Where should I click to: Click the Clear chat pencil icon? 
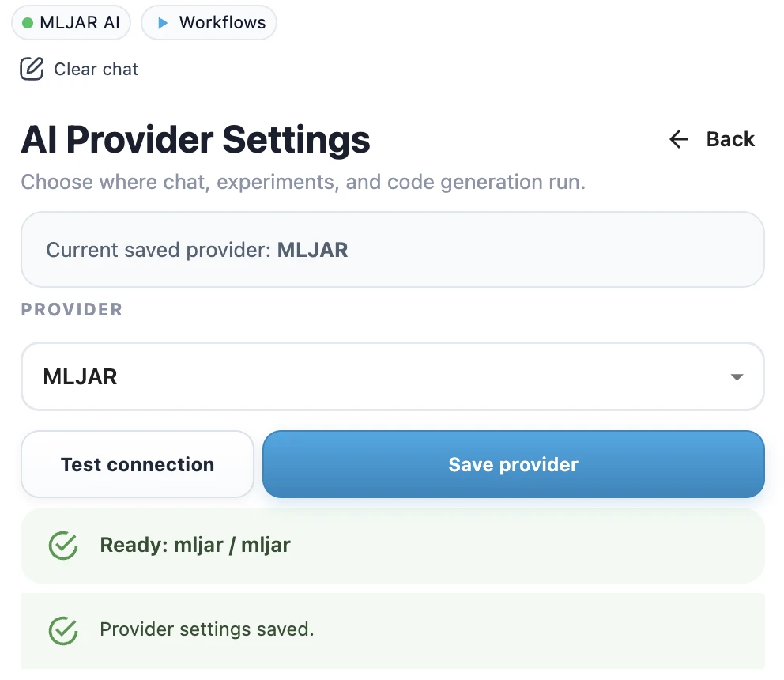tap(31, 69)
